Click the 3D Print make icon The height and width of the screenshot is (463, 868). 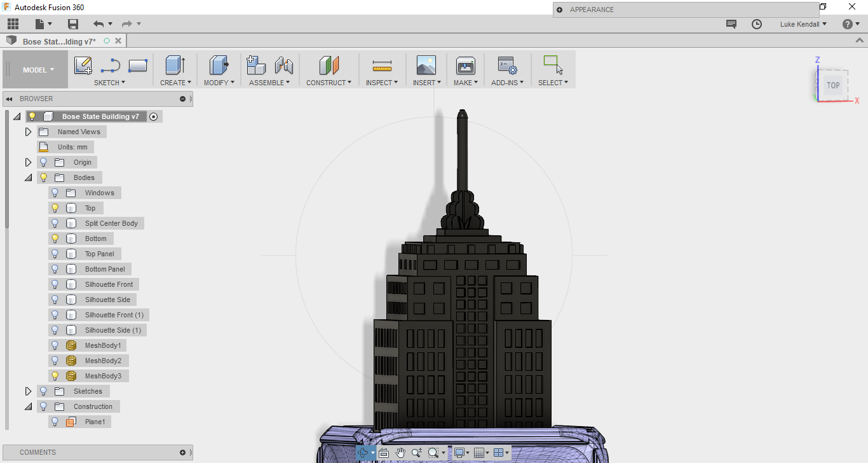466,65
